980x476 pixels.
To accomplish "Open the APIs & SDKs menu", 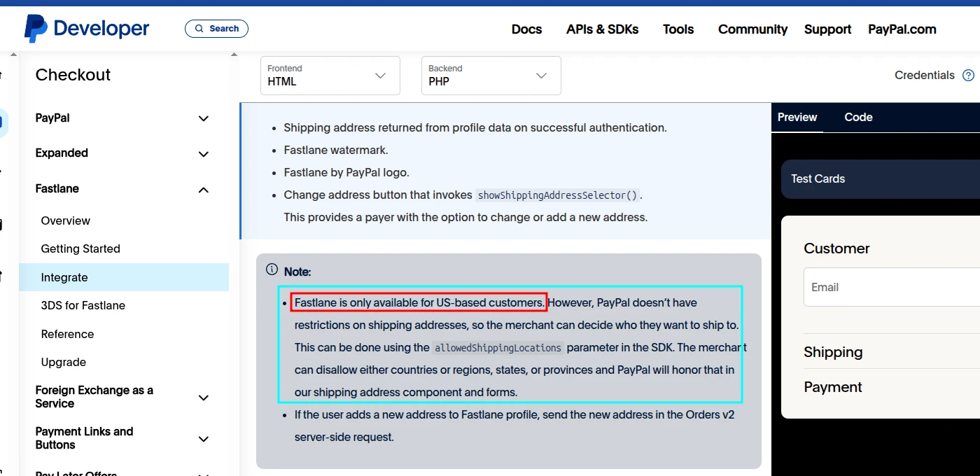I will point(603,29).
